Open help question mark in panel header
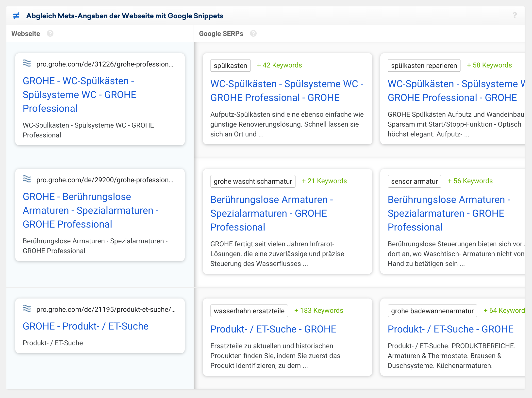The width and height of the screenshot is (532, 398). click(x=515, y=15)
